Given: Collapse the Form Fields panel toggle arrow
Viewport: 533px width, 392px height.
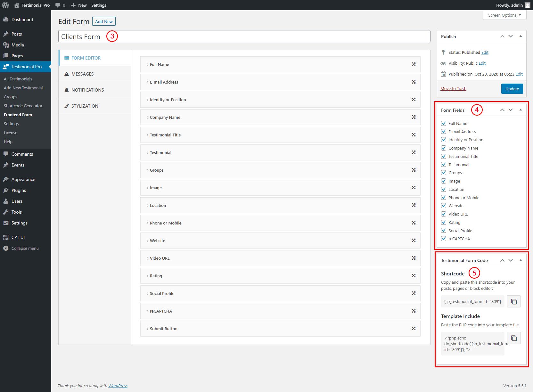Looking at the screenshot, I should (x=521, y=110).
